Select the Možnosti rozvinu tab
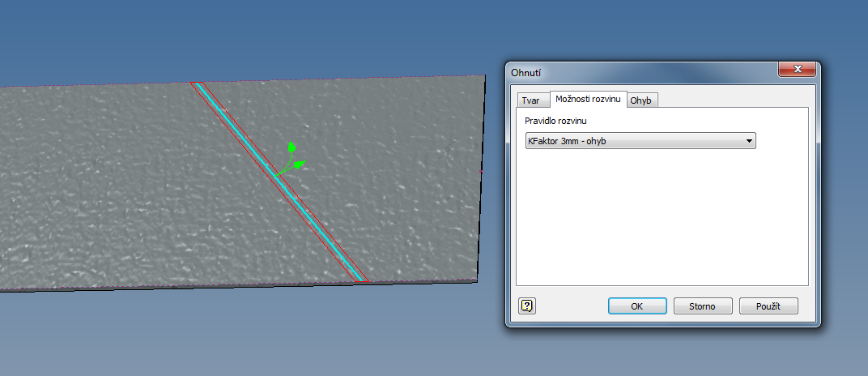The width and height of the screenshot is (868, 376). pyautogui.click(x=588, y=99)
